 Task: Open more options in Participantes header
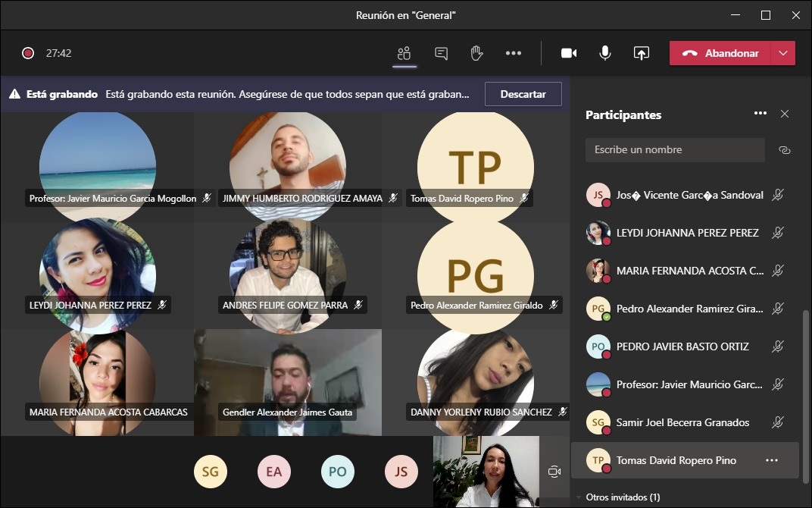(760, 114)
